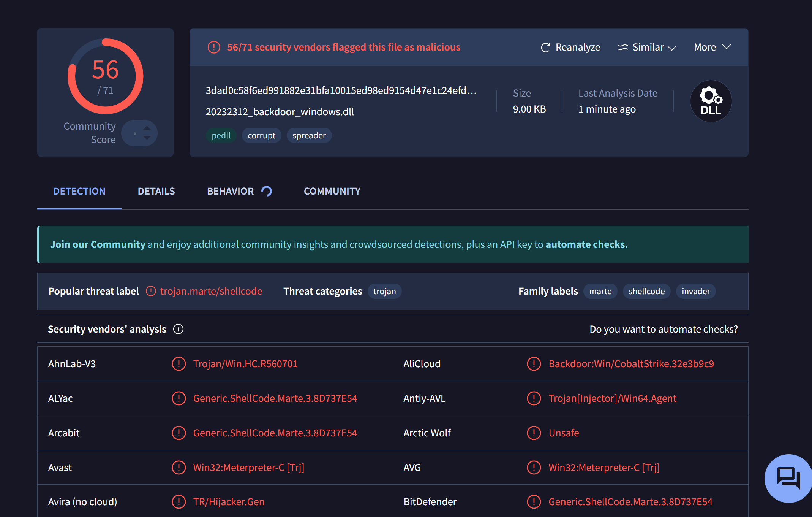Click warning icon beside Arctic Wolf Unsafe

coord(534,433)
